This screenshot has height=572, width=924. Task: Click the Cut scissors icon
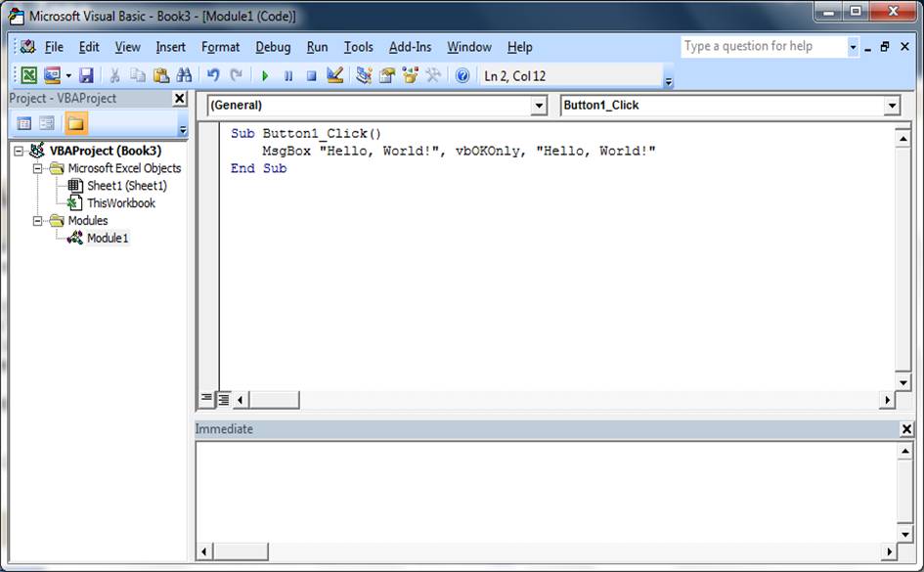115,75
